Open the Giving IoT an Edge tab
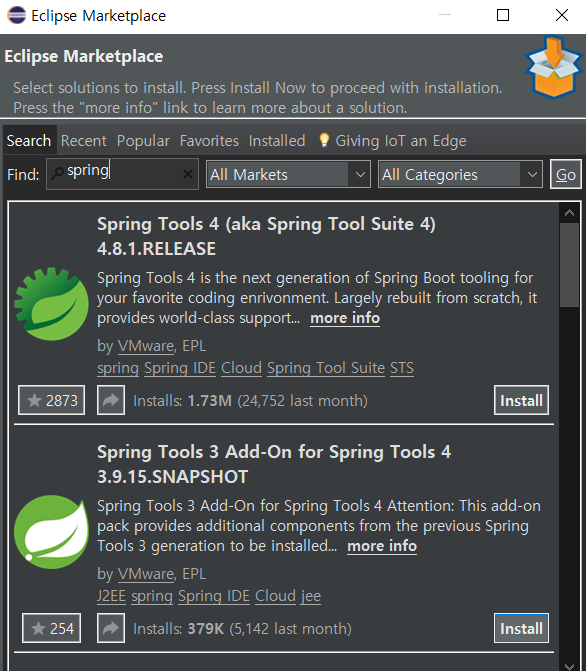This screenshot has height=671, width=586. click(393, 140)
